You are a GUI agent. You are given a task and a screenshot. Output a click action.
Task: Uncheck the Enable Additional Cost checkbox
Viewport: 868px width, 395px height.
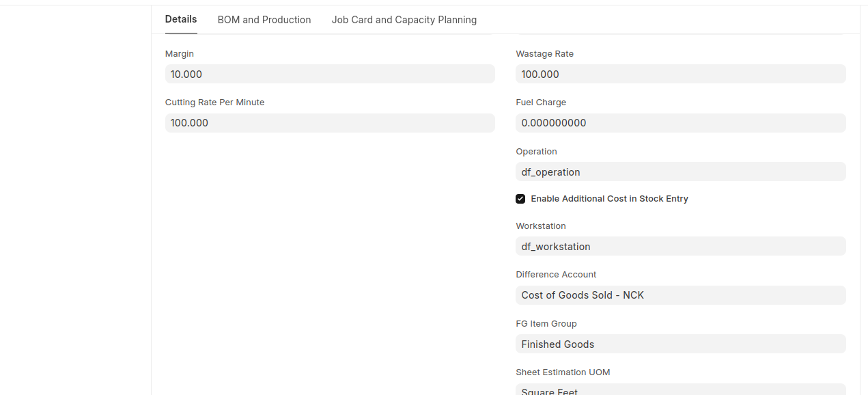coord(520,199)
